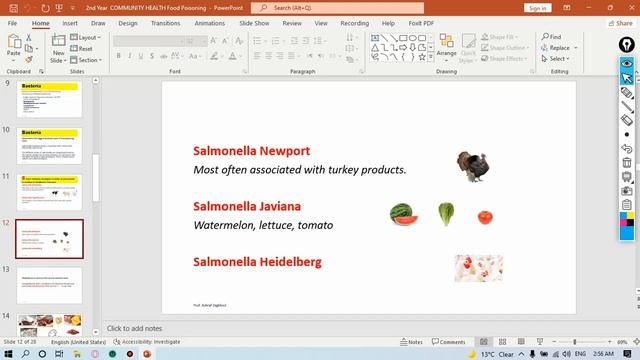
Task: Open the Foxit PDF tab
Action: (x=421, y=23)
